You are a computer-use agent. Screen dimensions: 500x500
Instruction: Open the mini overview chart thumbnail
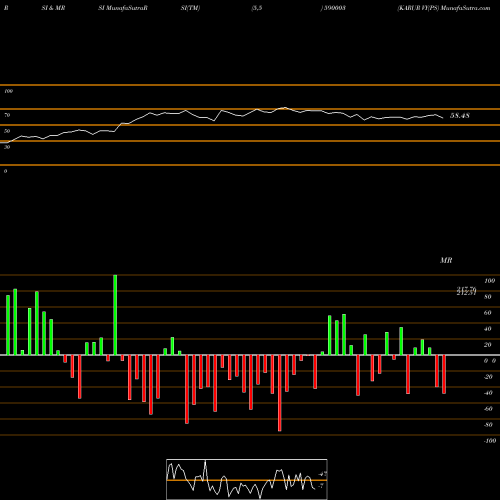[x=247, y=479]
